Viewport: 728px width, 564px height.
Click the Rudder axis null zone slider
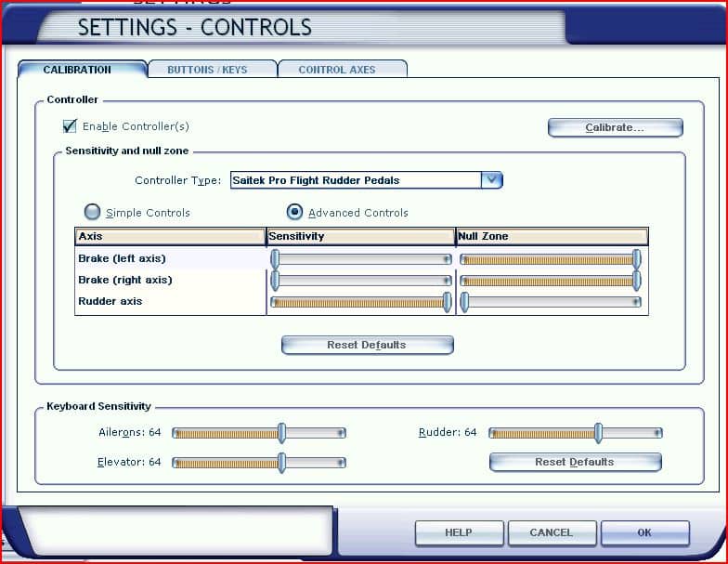[552, 302]
